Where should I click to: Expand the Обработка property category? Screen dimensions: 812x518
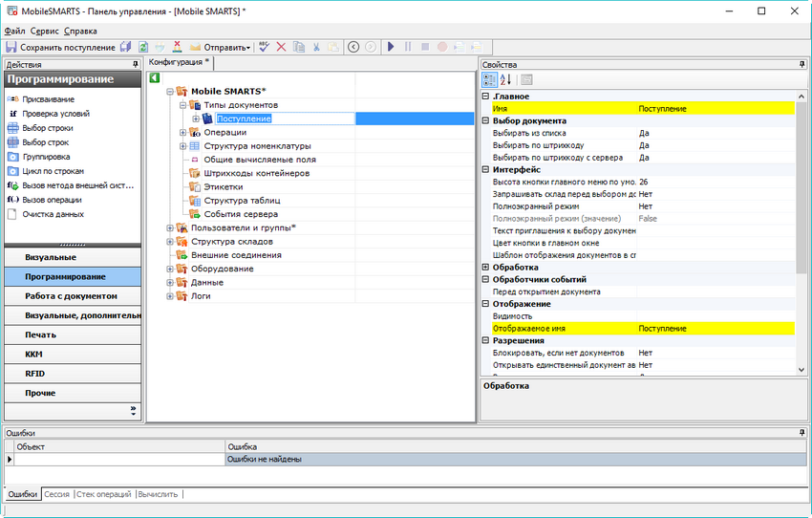485,268
